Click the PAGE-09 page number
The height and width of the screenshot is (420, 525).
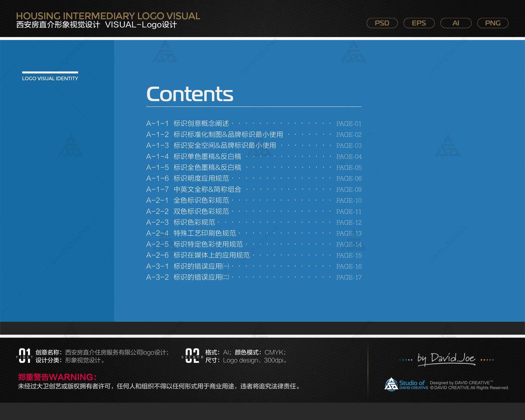349,189
